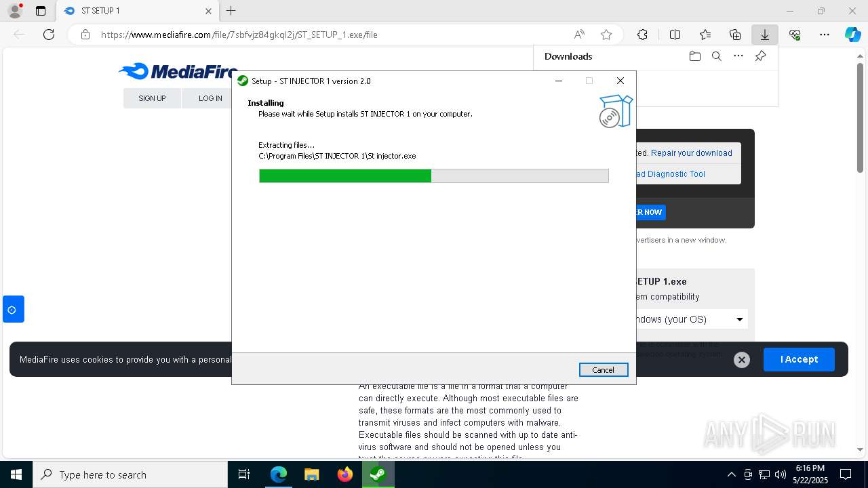868x488 pixels.
Task: Open a new browser tab
Action: (231, 11)
